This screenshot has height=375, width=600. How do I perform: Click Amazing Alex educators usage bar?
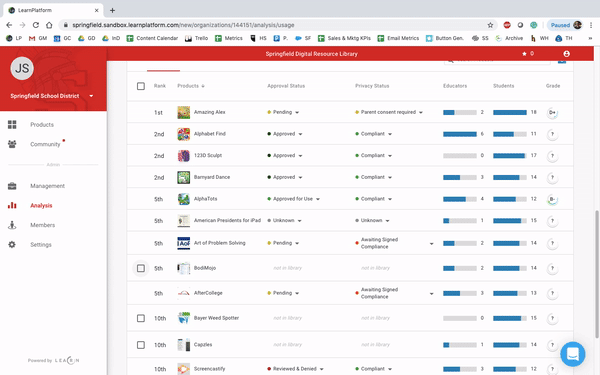[460, 112]
